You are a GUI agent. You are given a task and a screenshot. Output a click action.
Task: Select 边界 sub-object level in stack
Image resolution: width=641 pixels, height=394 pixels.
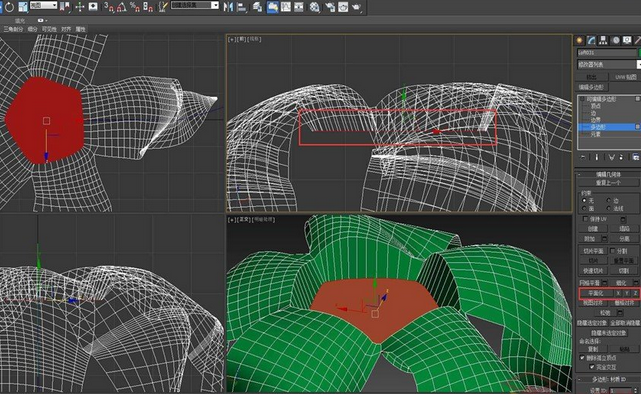[596, 120]
